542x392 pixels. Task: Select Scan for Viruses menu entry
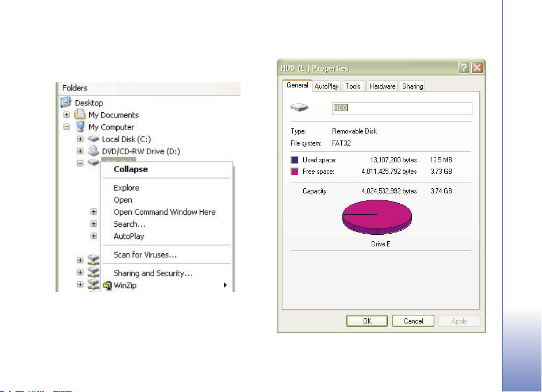(x=145, y=255)
